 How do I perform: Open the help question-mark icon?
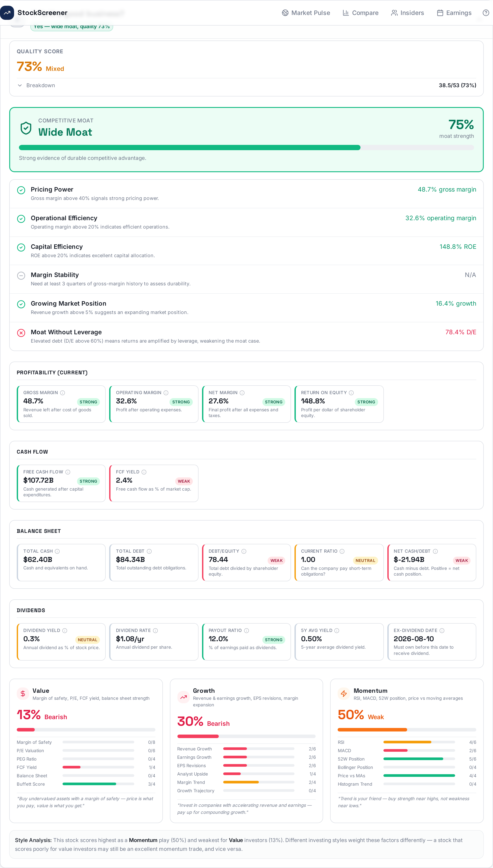[x=486, y=13]
